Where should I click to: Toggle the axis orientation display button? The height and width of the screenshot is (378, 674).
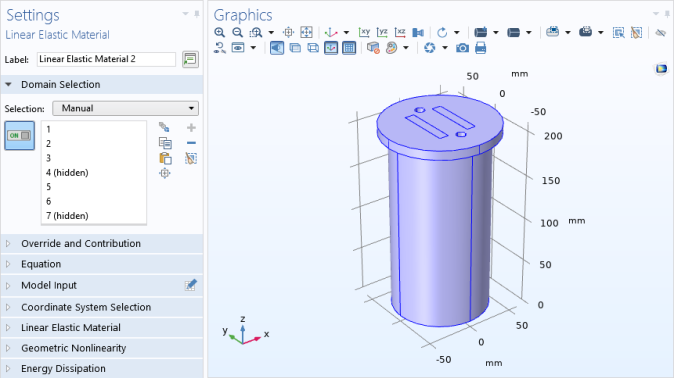(331, 48)
